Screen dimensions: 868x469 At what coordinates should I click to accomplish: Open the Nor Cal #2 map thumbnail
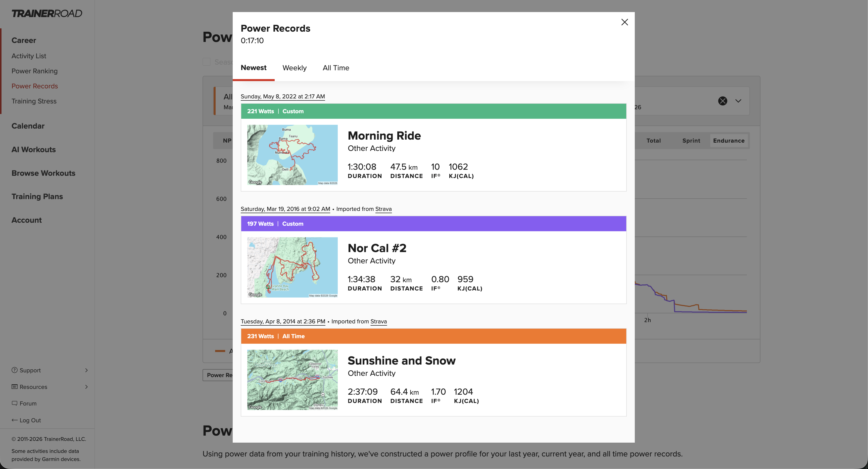pyautogui.click(x=293, y=267)
